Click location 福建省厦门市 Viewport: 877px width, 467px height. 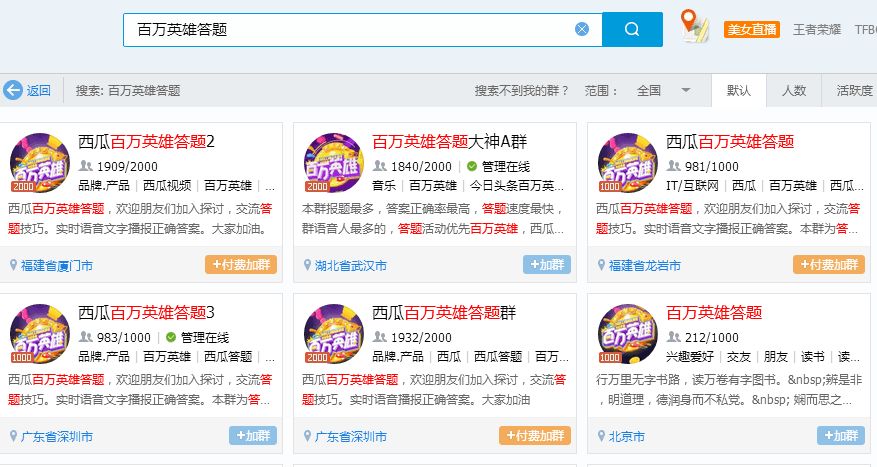(56, 266)
